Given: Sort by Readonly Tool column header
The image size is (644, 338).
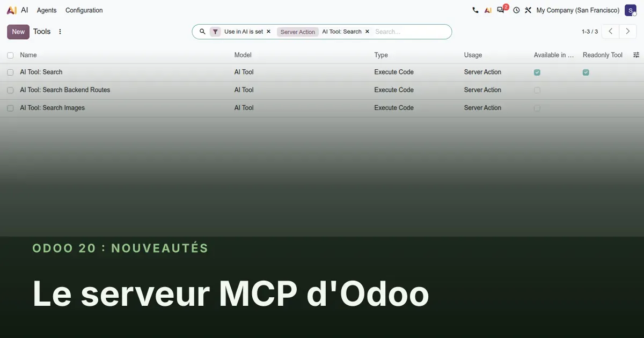Looking at the screenshot, I should (x=603, y=55).
